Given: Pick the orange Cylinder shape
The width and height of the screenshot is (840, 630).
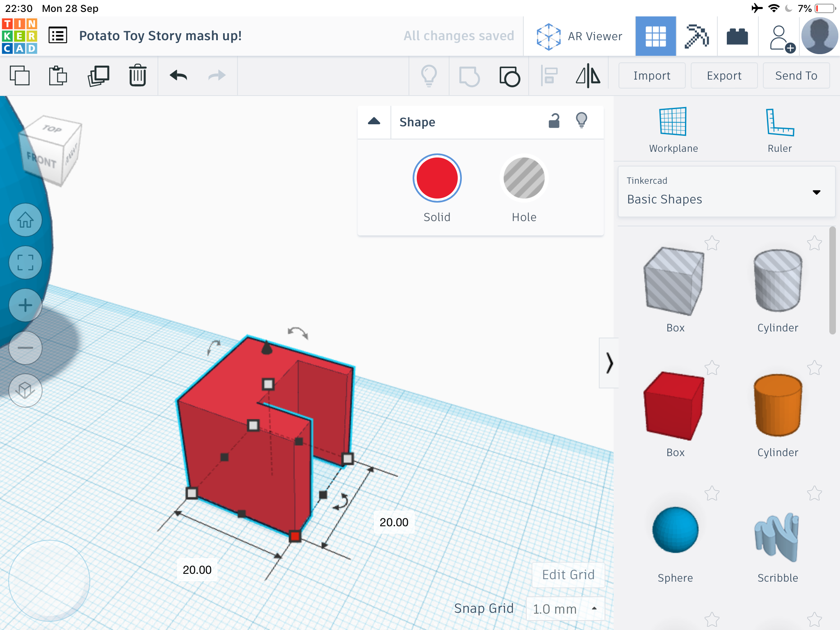Looking at the screenshot, I should tap(778, 405).
